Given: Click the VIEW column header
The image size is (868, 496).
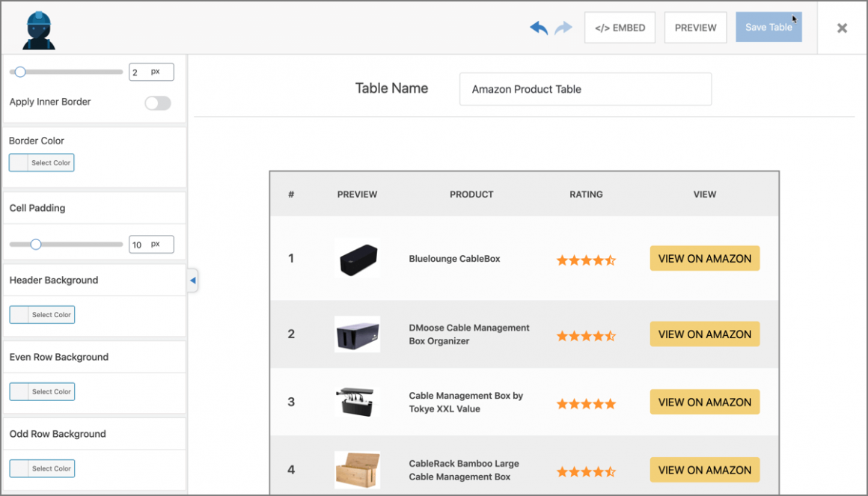Looking at the screenshot, I should pyautogui.click(x=705, y=195).
